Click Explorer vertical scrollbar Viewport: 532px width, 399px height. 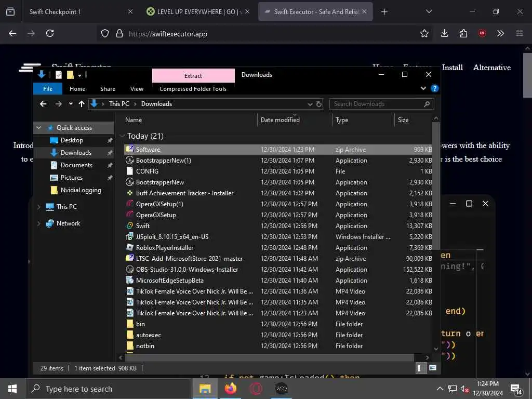pos(436,186)
